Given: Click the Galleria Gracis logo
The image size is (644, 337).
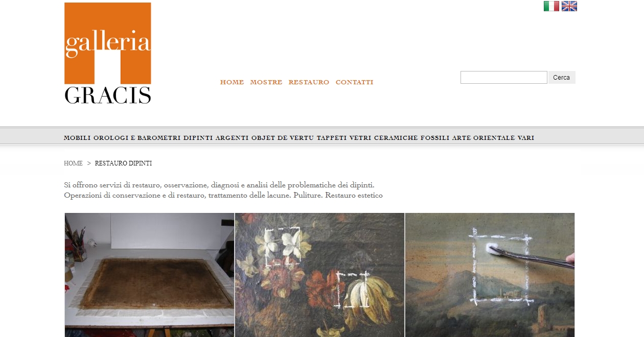Looking at the screenshot, I should coord(108,53).
